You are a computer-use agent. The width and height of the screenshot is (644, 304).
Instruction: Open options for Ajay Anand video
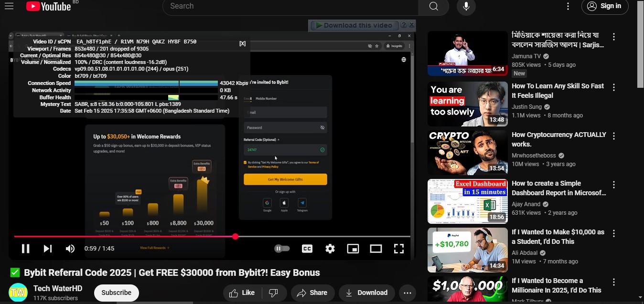[614, 185]
